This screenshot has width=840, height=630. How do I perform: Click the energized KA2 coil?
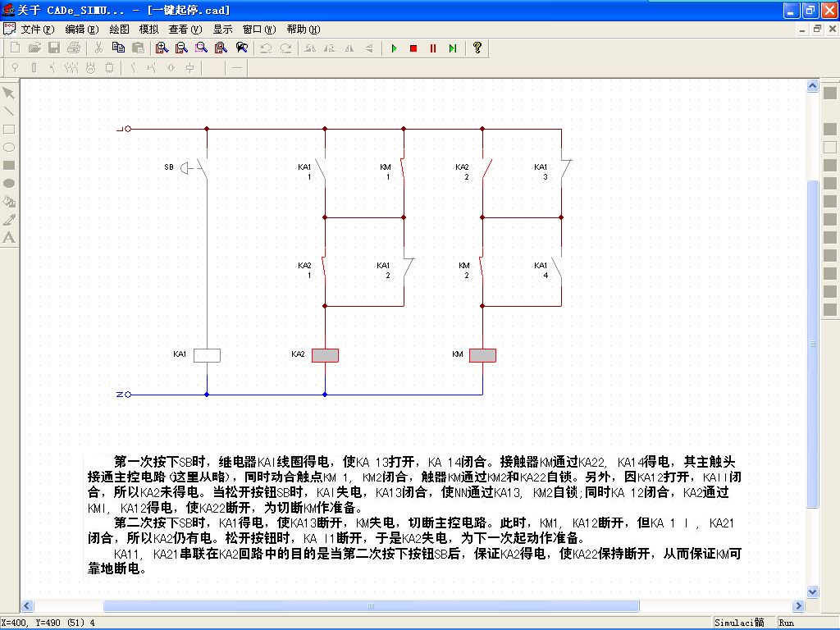pyautogui.click(x=325, y=355)
